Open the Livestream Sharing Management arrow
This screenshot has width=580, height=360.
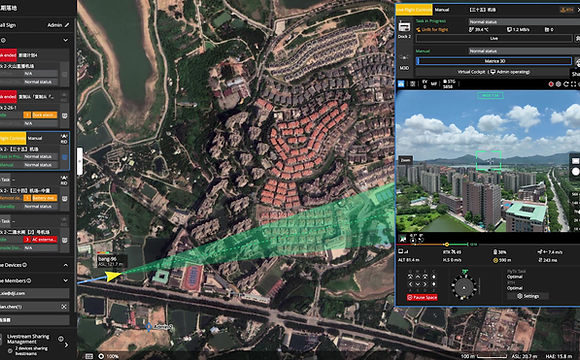[x=66, y=345]
